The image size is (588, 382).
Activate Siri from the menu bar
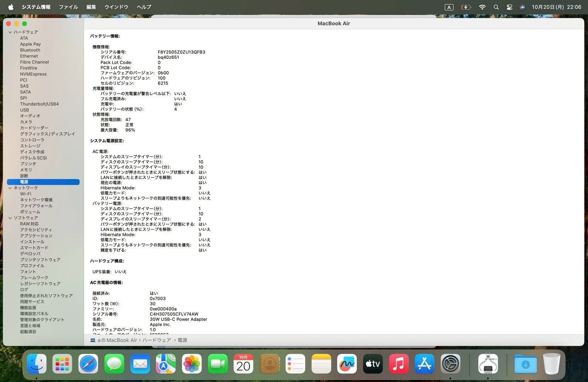tap(522, 7)
